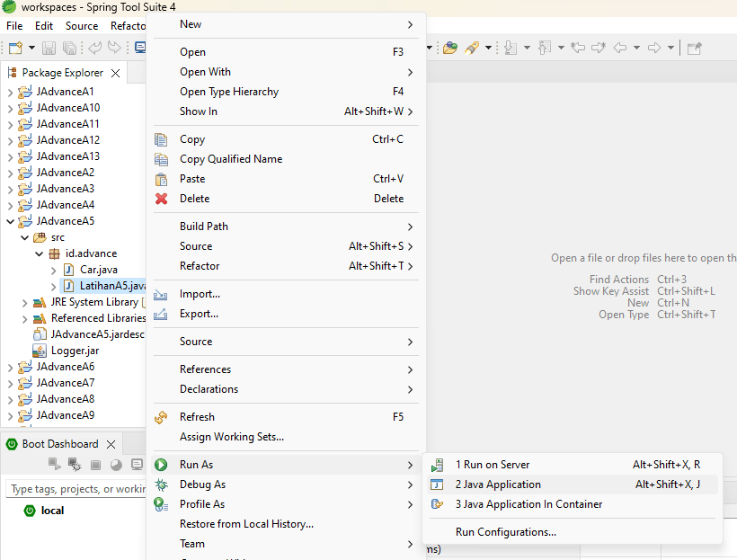
Task: Select JAdvanceA5.jardesc file
Action: tap(89, 334)
